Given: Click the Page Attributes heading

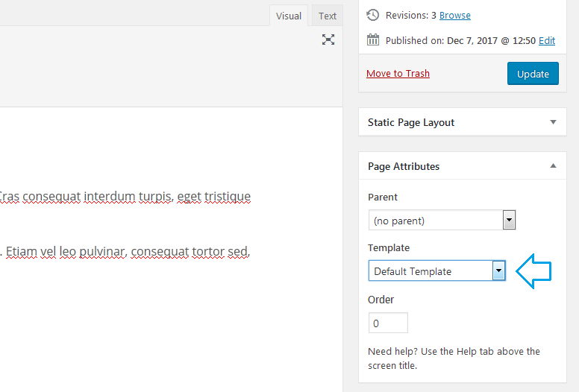Looking at the screenshot, I should [403, 166].
